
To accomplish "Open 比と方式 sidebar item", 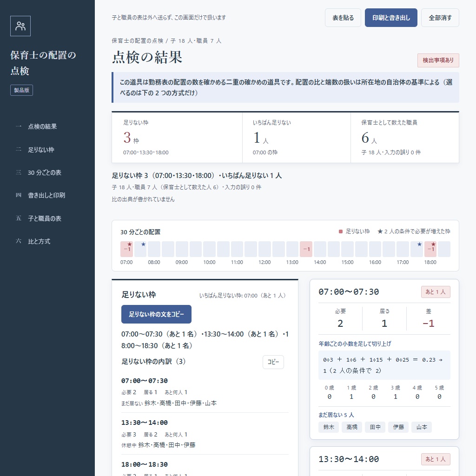I will pyautogui.click(x=39, y=242).
